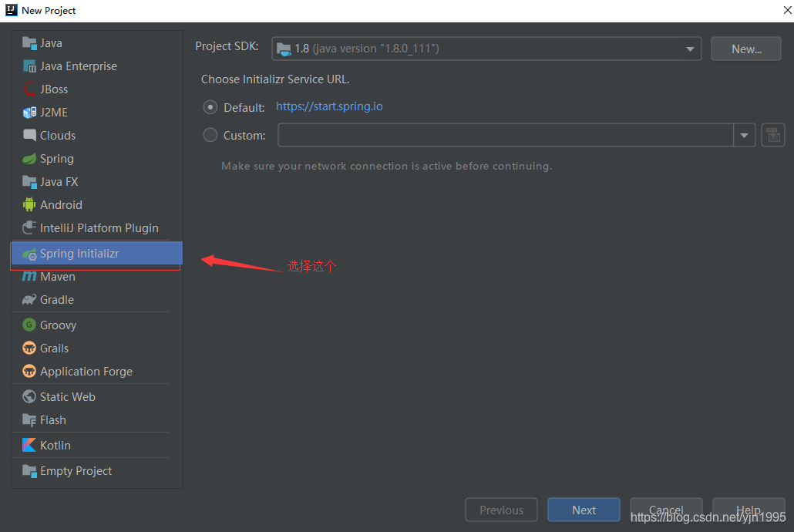794x532 pixels.
Task: Pick the Grails icon
Action: pos(29,348)
